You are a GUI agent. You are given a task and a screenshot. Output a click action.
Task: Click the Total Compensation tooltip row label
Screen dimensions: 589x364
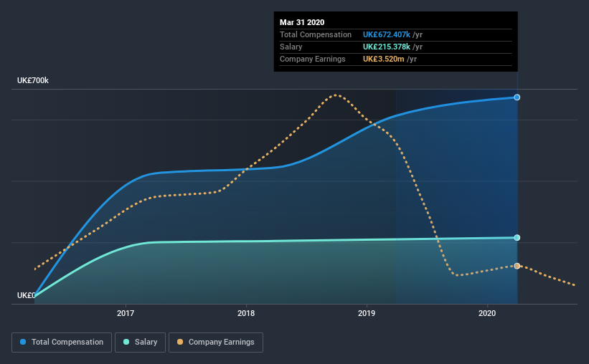(316, 34)
